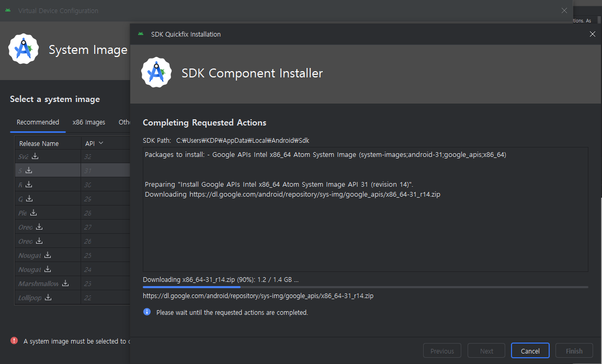
Task: Click the 'Downloading https://dl.google.com' log line
Action: [x=292, y=194]
